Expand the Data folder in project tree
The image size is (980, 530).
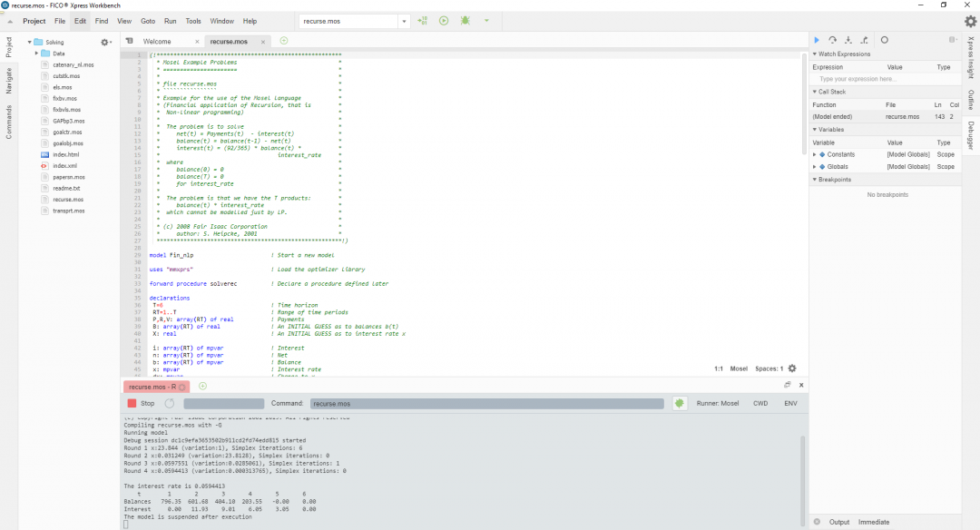(37, 54)
